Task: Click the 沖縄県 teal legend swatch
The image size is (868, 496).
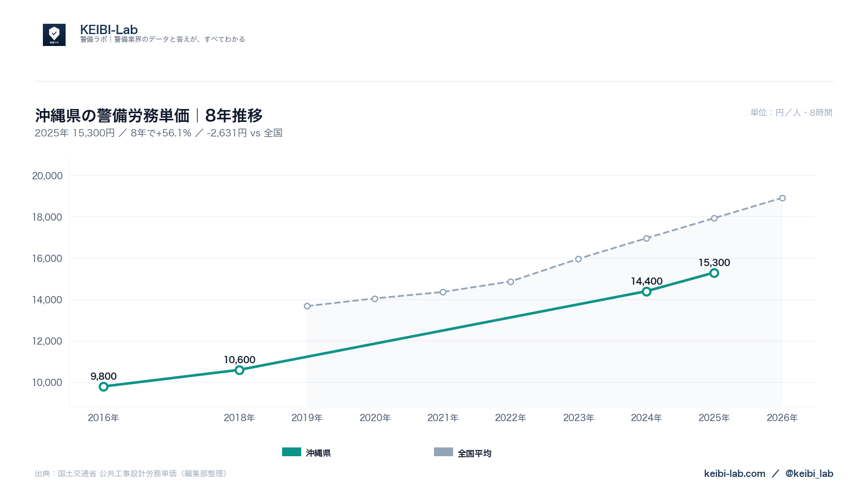Action: (x=291, y=452)
